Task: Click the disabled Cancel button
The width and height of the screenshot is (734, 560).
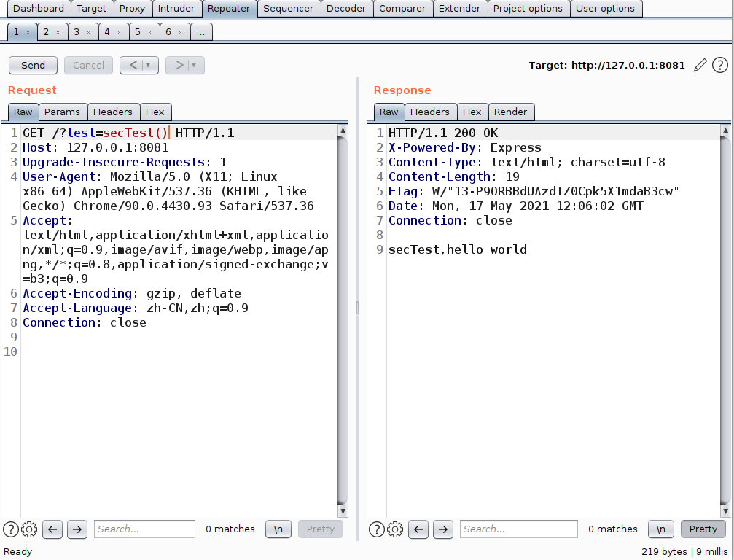Action: point(88,65)
